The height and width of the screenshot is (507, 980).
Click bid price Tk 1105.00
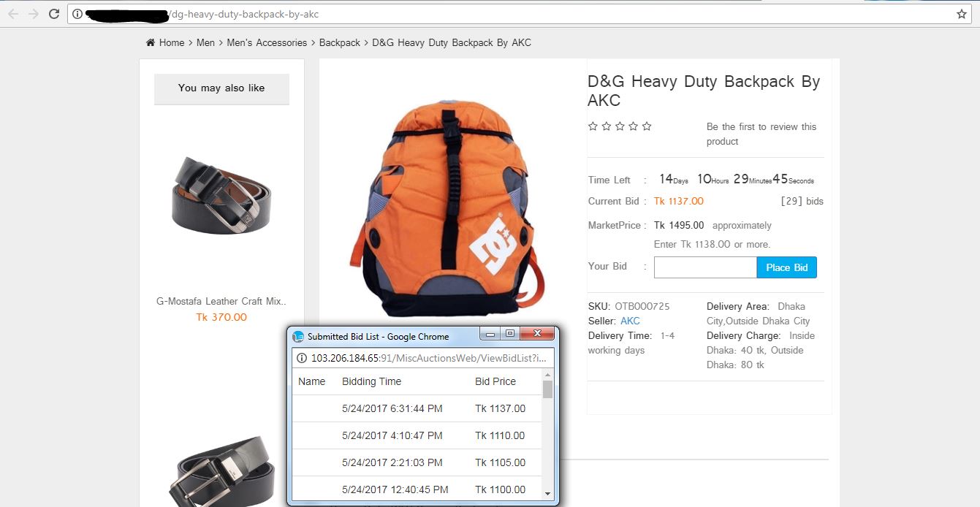point(500,462)
